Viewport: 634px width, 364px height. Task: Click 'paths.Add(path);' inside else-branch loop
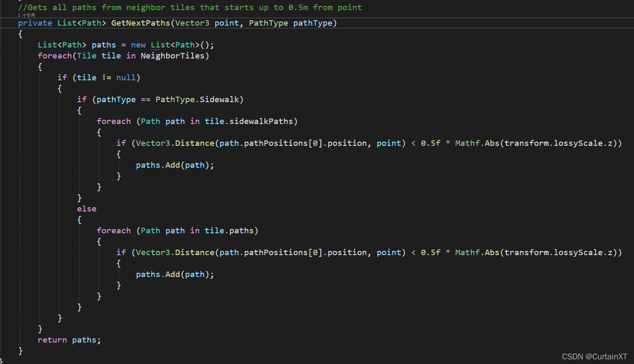(x=175, y=274)
